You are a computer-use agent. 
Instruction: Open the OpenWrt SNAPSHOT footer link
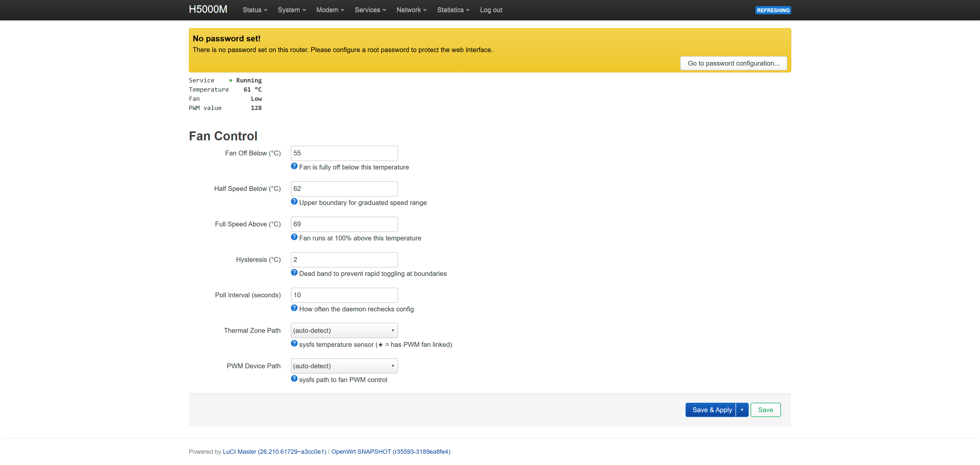(391, 452)
